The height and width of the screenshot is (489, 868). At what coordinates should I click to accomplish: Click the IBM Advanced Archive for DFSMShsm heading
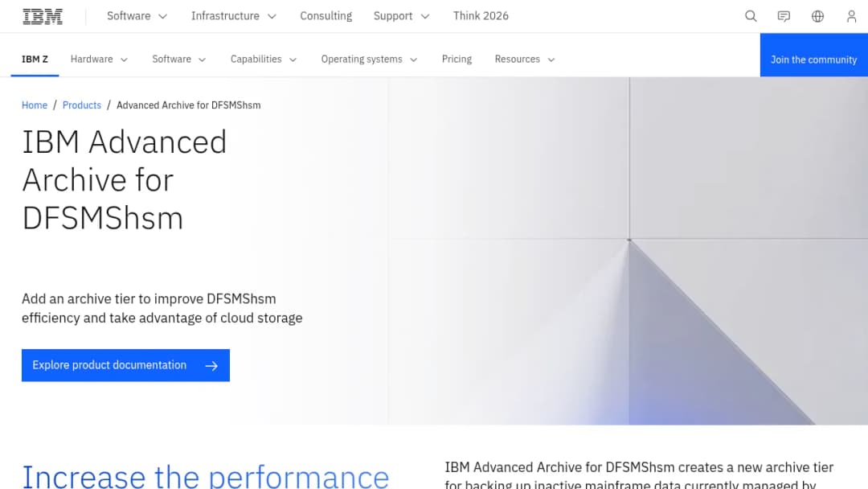click(125, 179)
